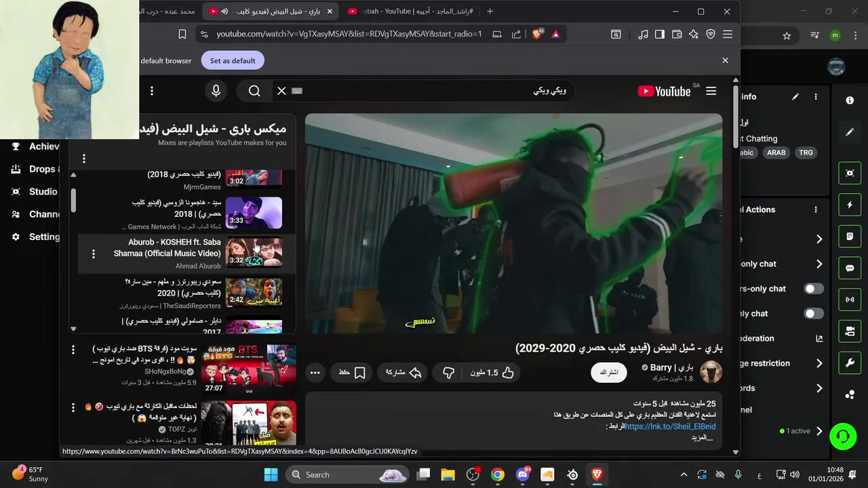Viewport: 868px width, 488px height.
Task: Click the share page icon in address bar
Action: [517, 34]
